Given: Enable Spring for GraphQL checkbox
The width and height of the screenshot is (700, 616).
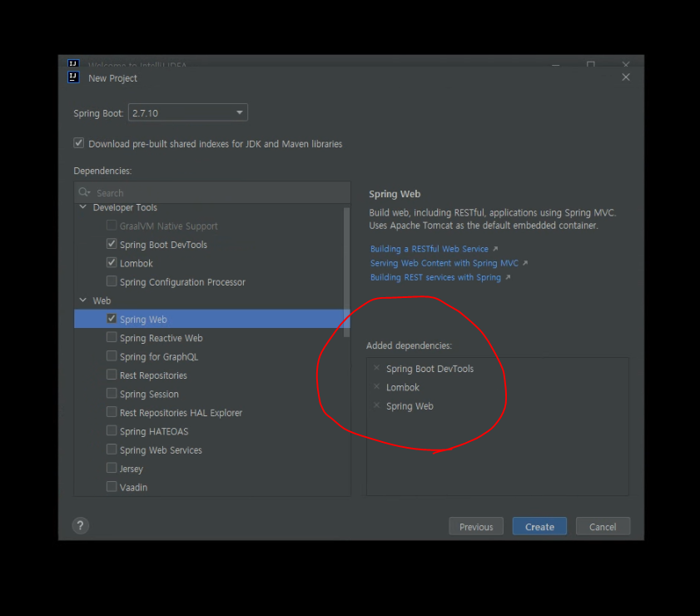Looking at the screenshot, I should [x=112, y=356].
